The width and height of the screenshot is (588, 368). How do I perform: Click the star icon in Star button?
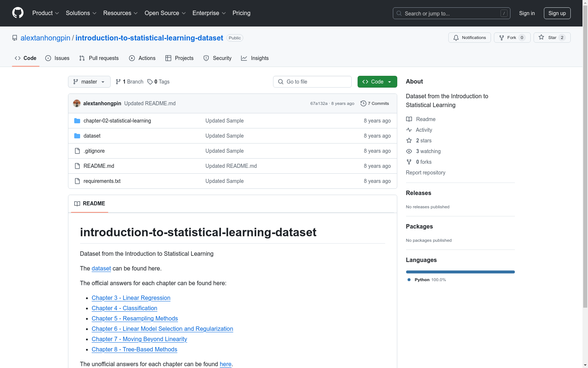(x=541, y=37)
